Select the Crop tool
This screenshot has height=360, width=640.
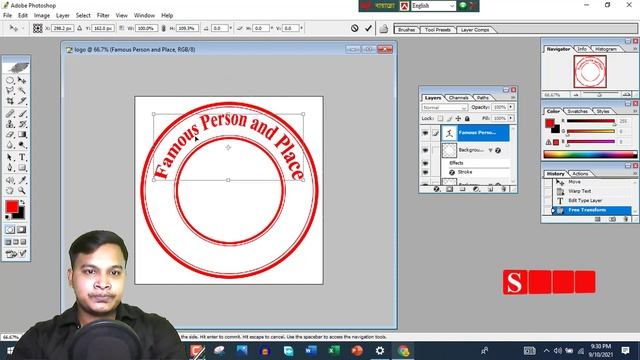[10, 100]
